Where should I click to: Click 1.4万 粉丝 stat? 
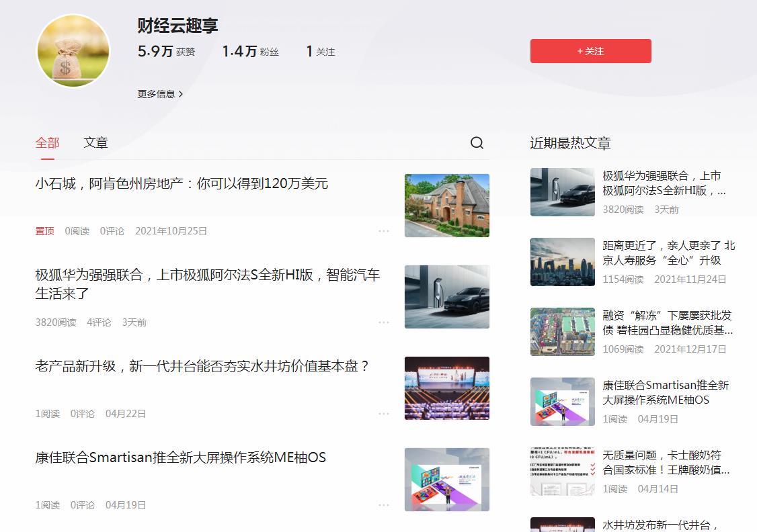tap(250, 51)
